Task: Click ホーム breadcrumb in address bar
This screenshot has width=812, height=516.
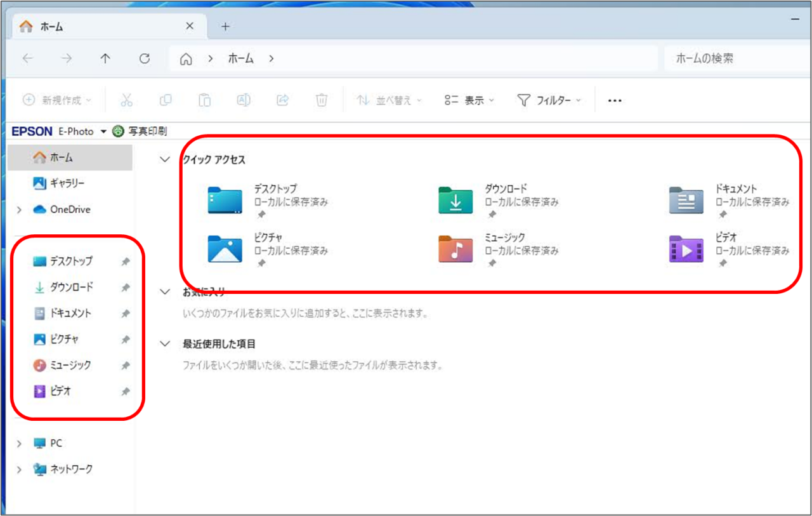Action: click(x=240, y=58)
